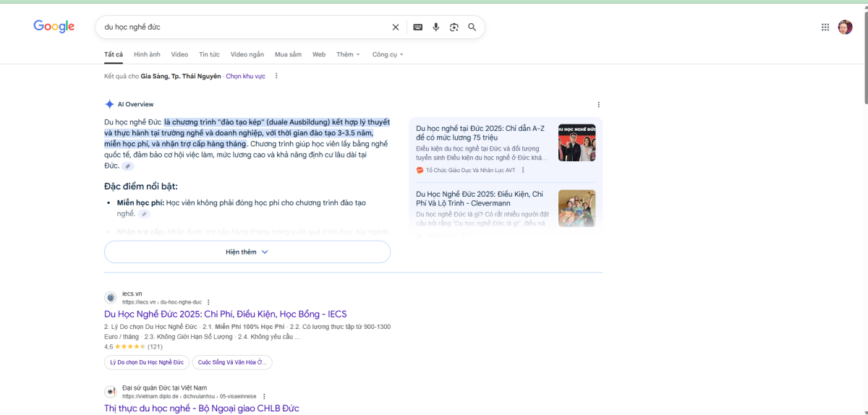
Task: Click the iecs.vn site favicon
Action: (x=111, y=298)
